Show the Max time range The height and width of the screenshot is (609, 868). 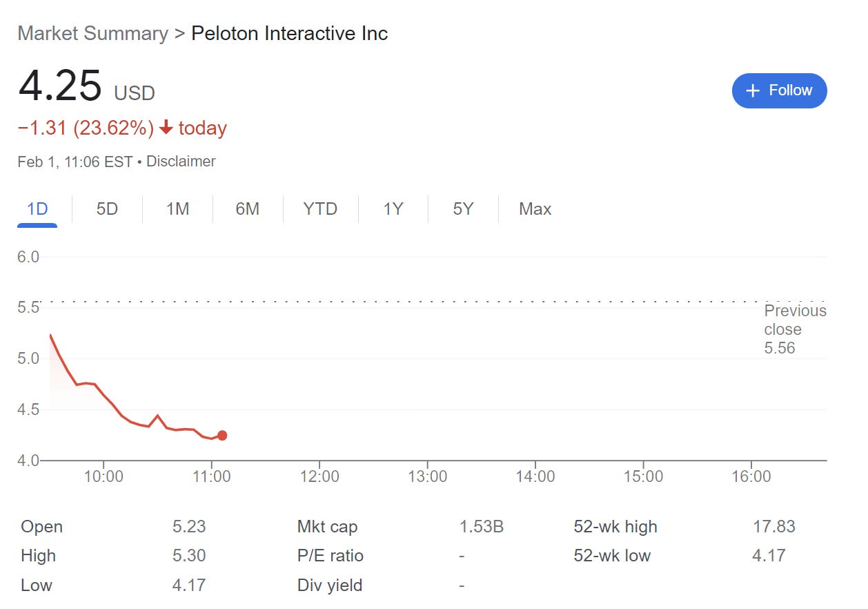point(535,209)
